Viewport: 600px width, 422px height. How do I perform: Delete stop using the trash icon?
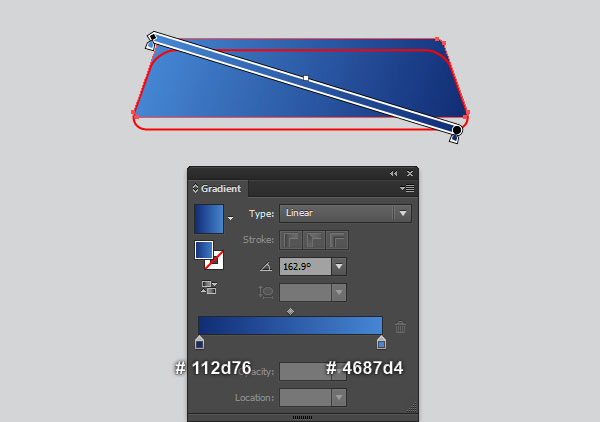point(401,327)
